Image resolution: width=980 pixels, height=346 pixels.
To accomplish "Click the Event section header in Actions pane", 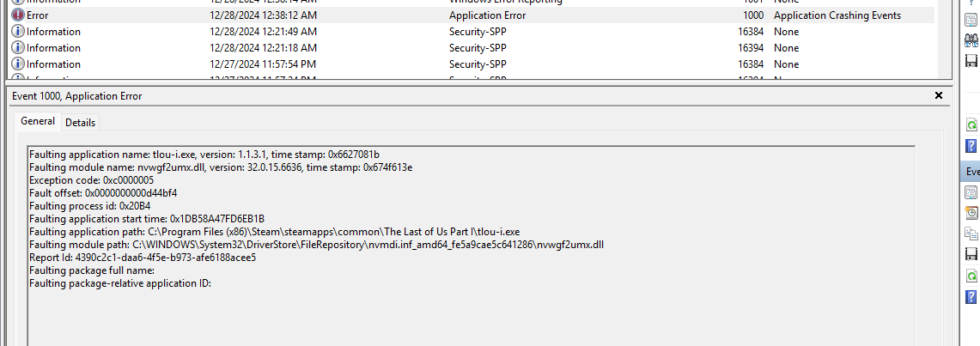I will (971, 171).
